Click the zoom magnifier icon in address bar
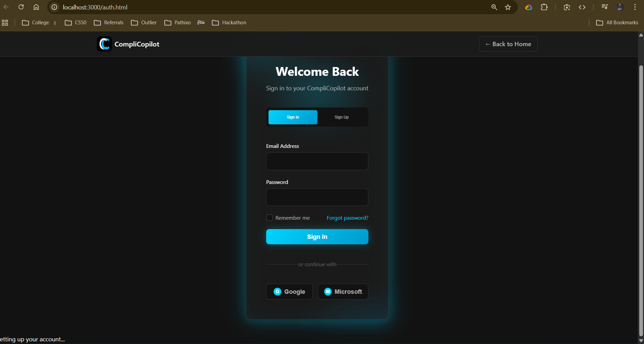This screenshot has height=344, width=644. click(494, 7)
